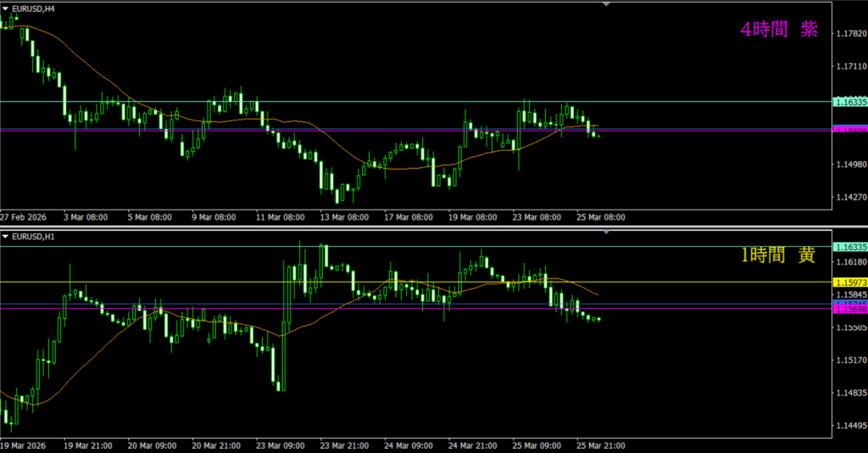Image resolution: width=868 pixels, height=453 pixels.
Task: Click the chart shift marker on H1 chart
Action: coord(605,232)
